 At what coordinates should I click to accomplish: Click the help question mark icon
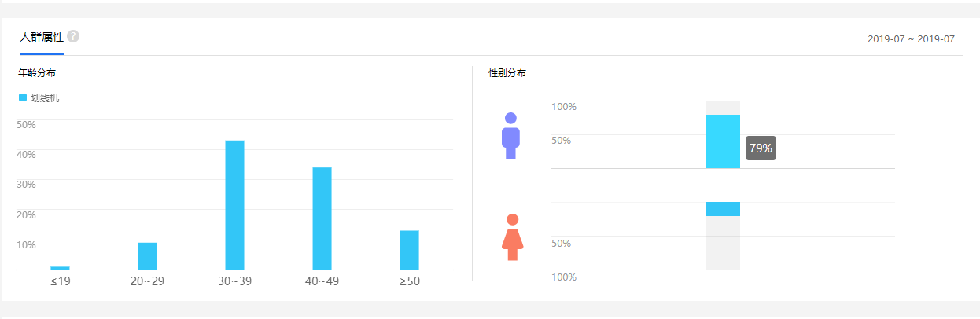coord(73,36)
